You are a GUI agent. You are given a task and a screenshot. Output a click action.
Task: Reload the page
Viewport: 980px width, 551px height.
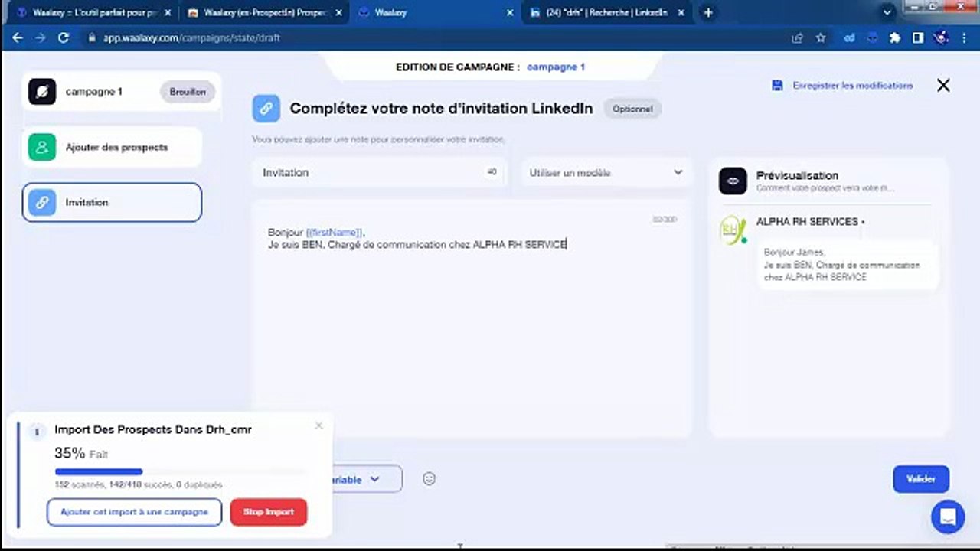click(x=64, y=37)
